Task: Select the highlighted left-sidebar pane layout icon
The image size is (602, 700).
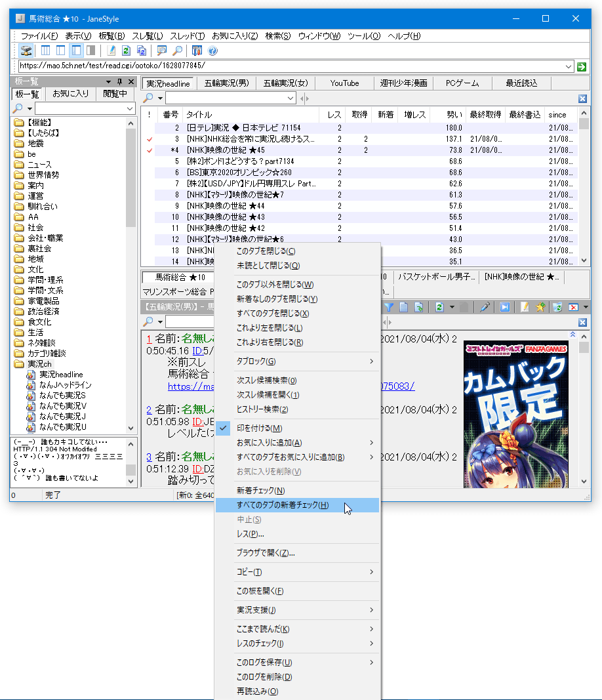Action: [76, 51]
